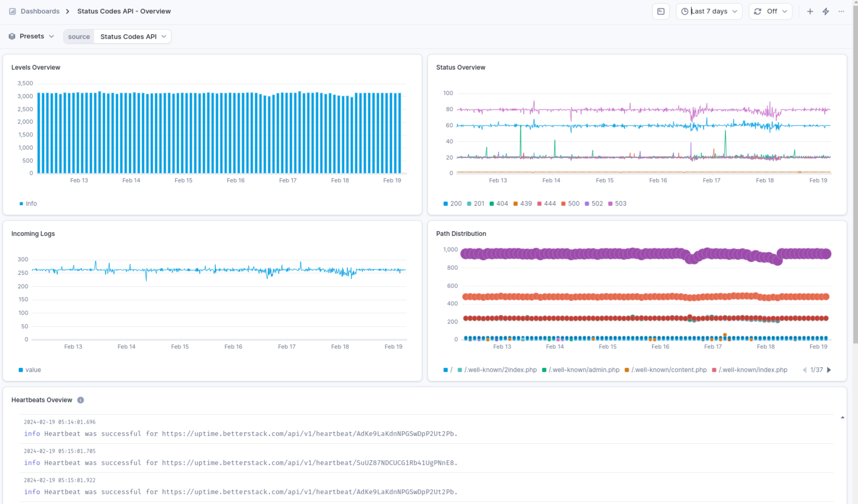Toggle the / path series in legend
This screenshot has height=504, width=858.
click(448, 370)
